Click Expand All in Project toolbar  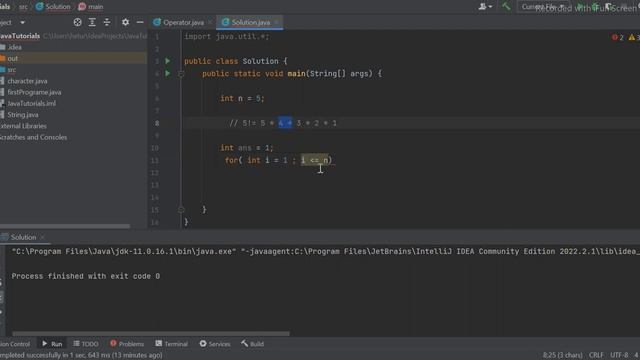pos(92,22)
